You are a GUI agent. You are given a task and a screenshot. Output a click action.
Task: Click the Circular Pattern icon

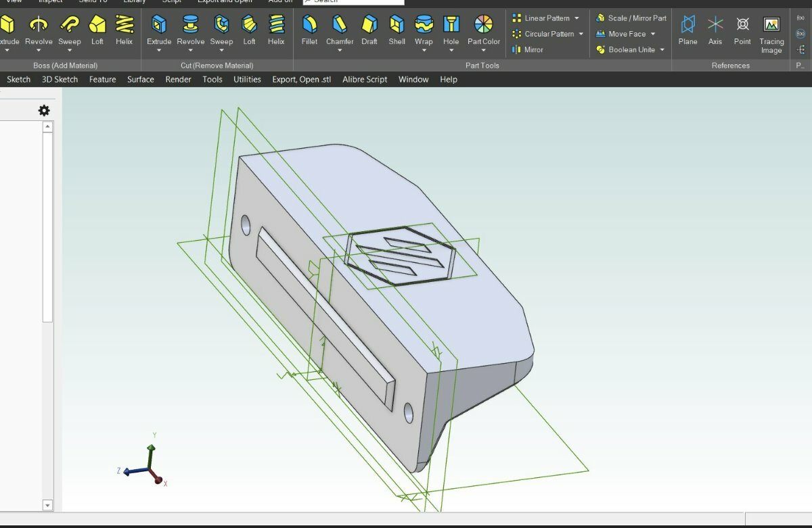pos(517,34)
